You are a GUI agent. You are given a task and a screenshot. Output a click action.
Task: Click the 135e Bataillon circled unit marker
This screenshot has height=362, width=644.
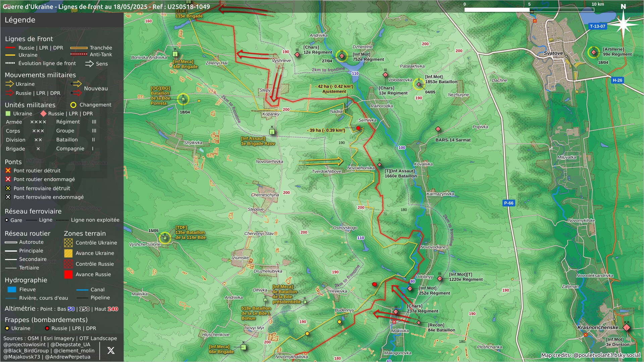(165, 238)
